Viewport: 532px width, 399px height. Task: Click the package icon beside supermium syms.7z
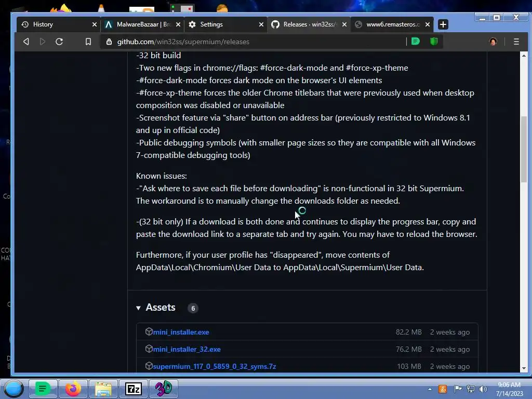pos(149,366)
